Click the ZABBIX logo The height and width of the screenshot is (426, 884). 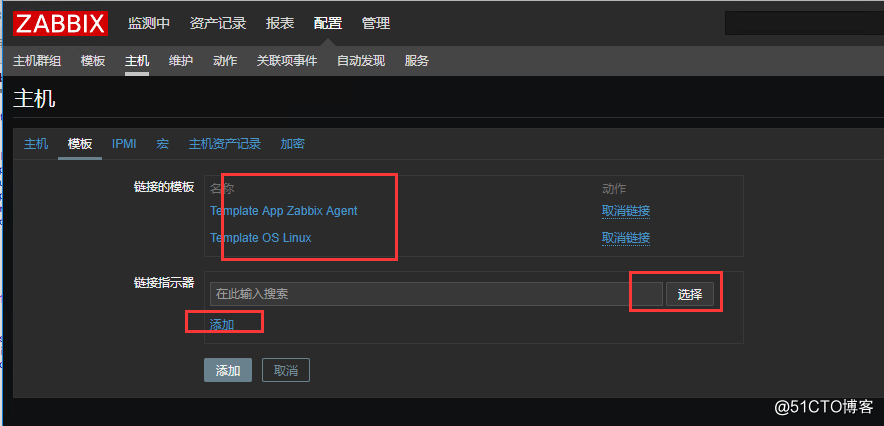[x=60, y=24]
